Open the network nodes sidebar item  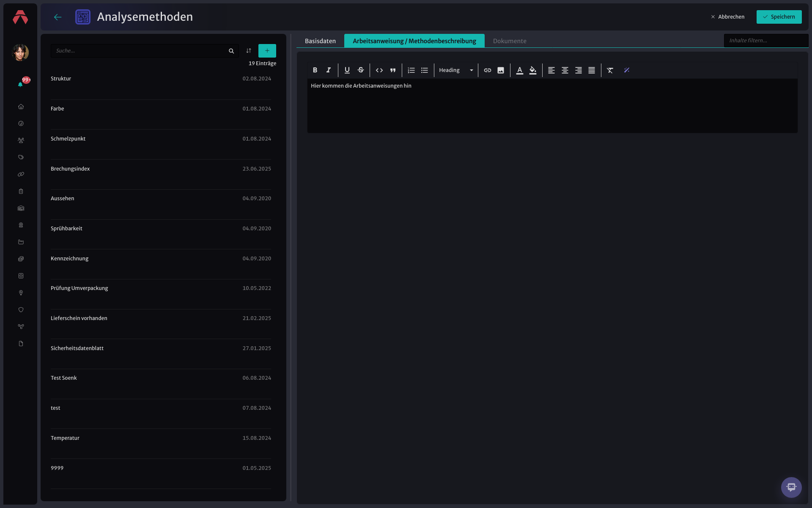tap(21, 327)
